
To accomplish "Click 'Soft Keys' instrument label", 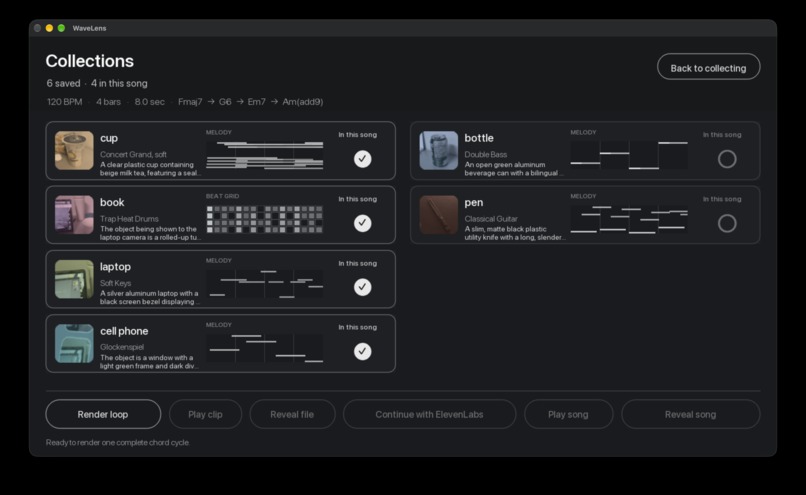I will point(115,283).
